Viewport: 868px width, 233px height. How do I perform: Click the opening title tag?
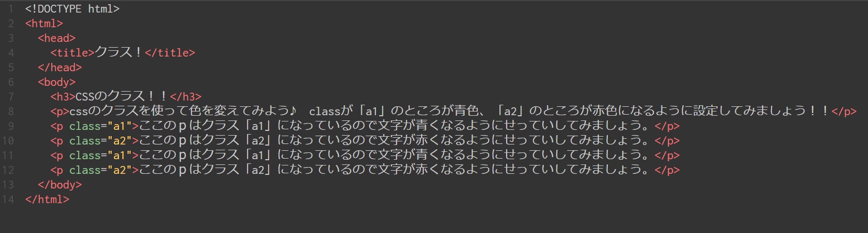point(72,53)
